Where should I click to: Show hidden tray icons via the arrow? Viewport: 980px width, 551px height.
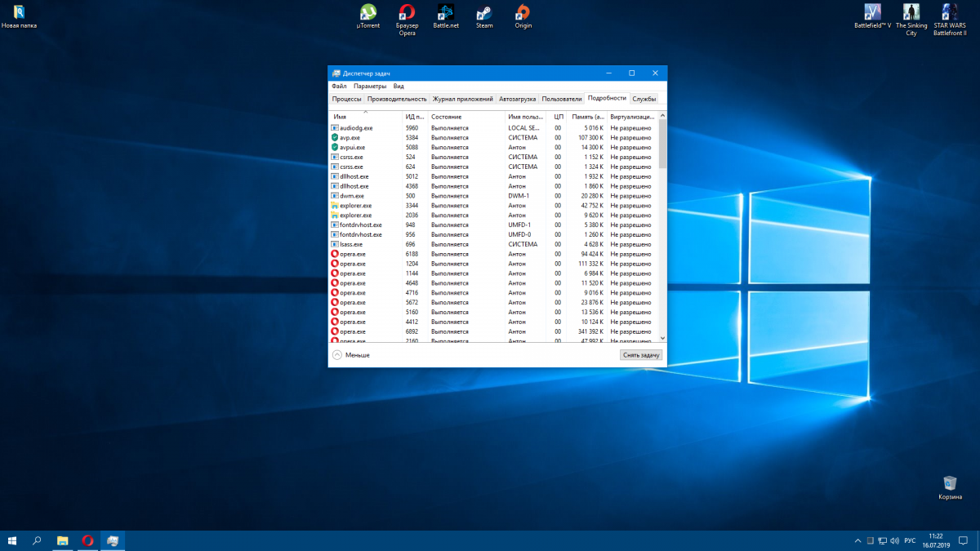point(857,540)
